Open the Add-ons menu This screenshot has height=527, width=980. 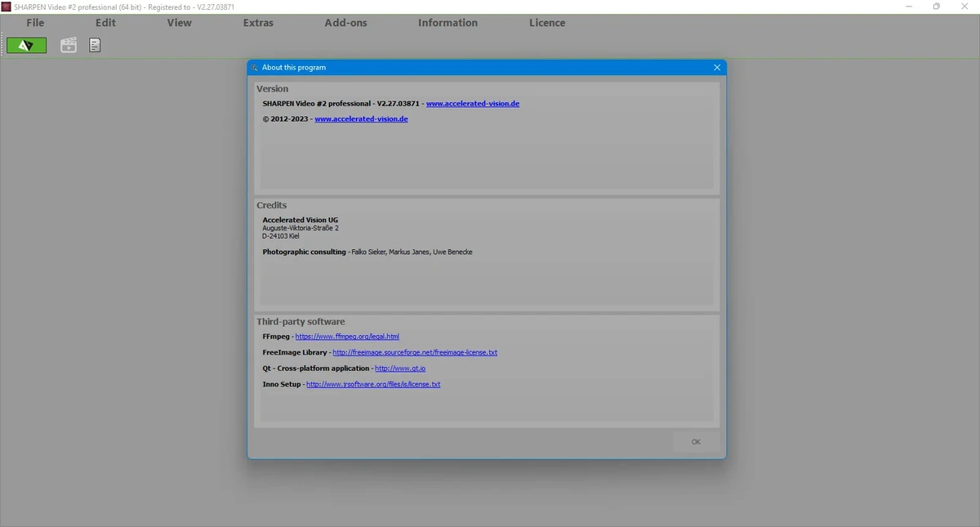(x=346, y=23)
